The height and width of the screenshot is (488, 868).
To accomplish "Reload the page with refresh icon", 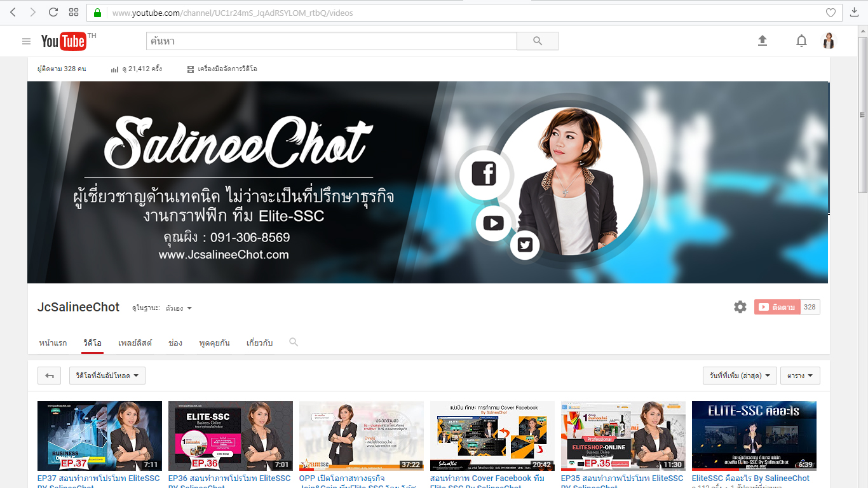I will 53,12.
